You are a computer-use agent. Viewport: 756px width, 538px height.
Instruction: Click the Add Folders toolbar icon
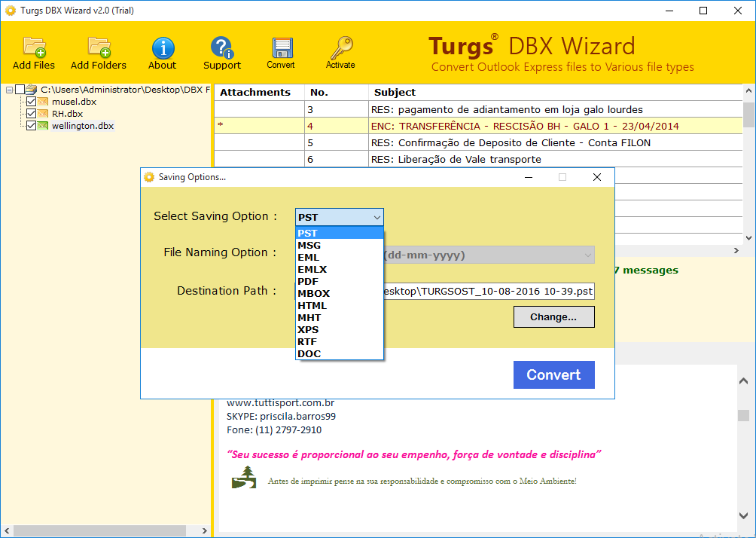[99, 47]
